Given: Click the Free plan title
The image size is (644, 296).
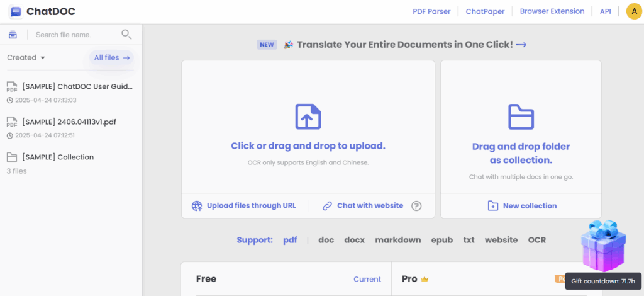Looking at the screenshot, I should pos(206,279).
